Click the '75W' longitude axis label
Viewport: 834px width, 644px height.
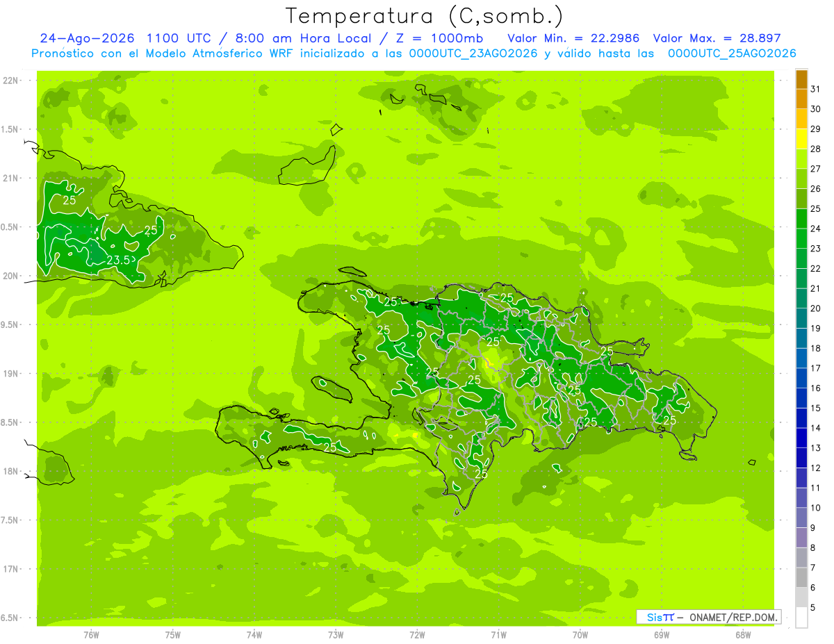pyautogui.click(x=172, y=635)
